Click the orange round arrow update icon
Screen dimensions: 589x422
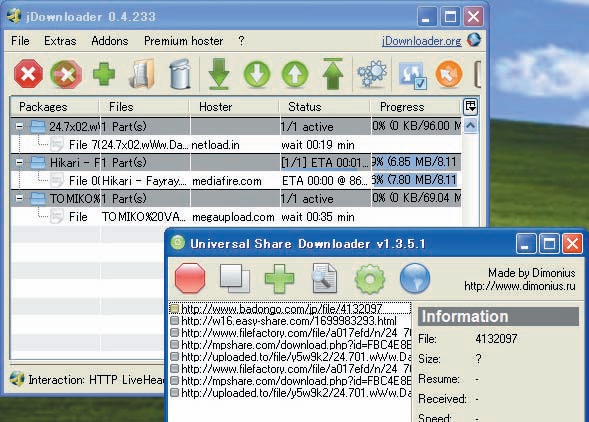coord(449,74)
